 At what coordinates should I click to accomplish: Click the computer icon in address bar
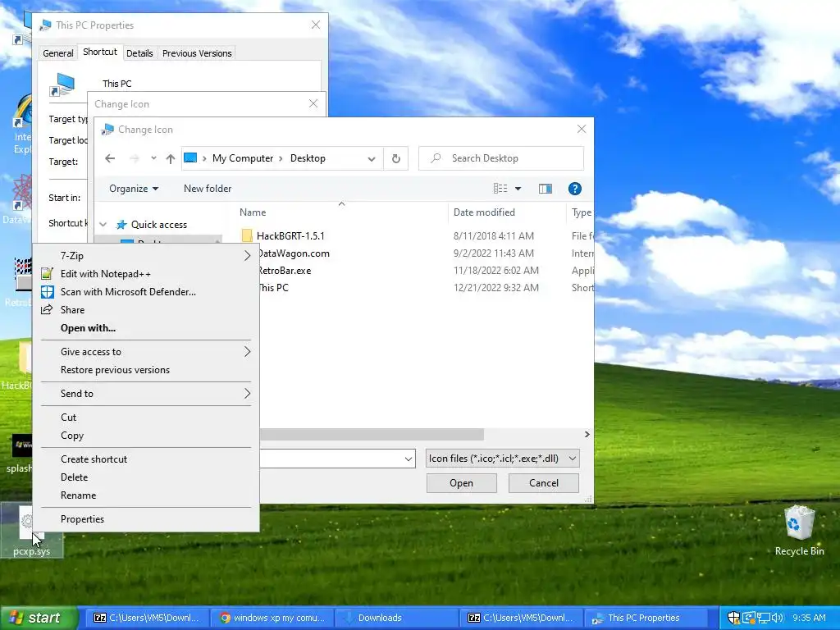tap(190, 158)
